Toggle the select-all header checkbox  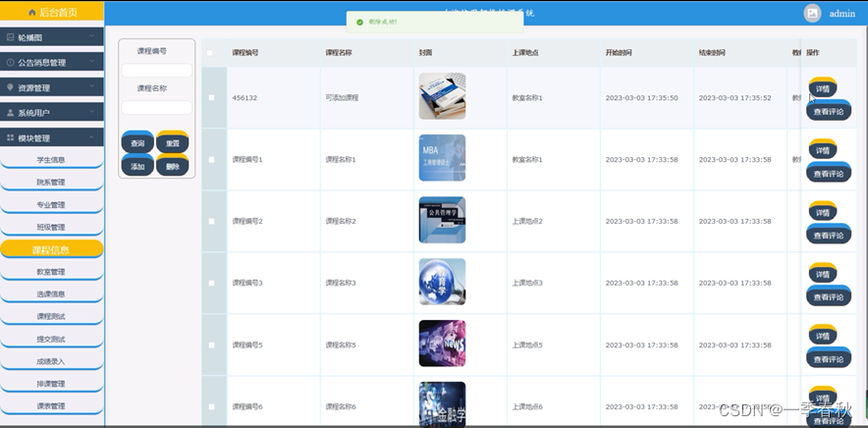210,53
